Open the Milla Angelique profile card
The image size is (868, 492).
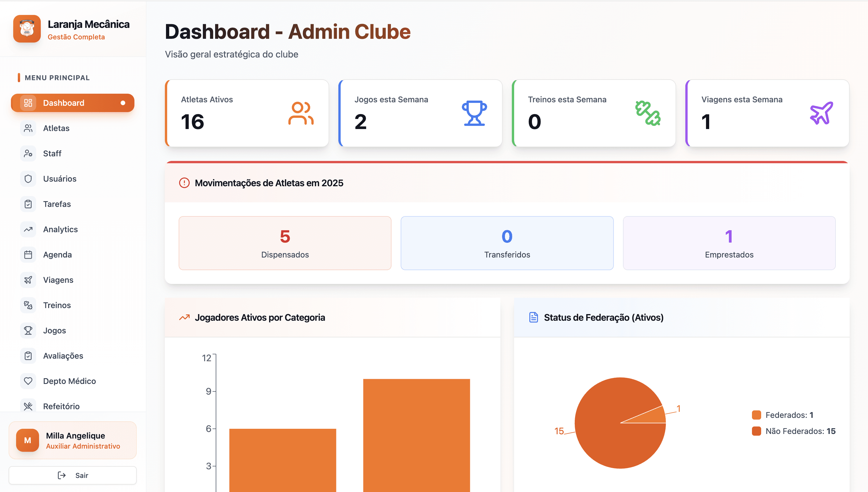click(x=72, y=440)
